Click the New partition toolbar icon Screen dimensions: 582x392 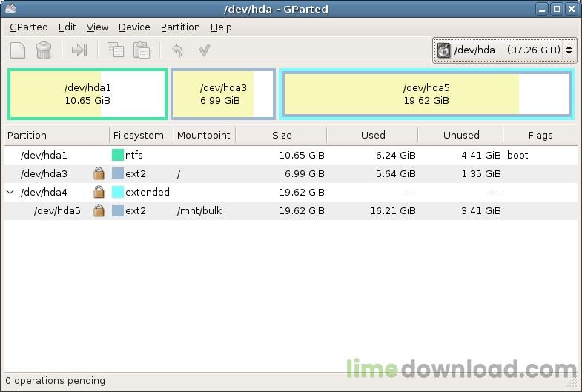pos(18,50)
